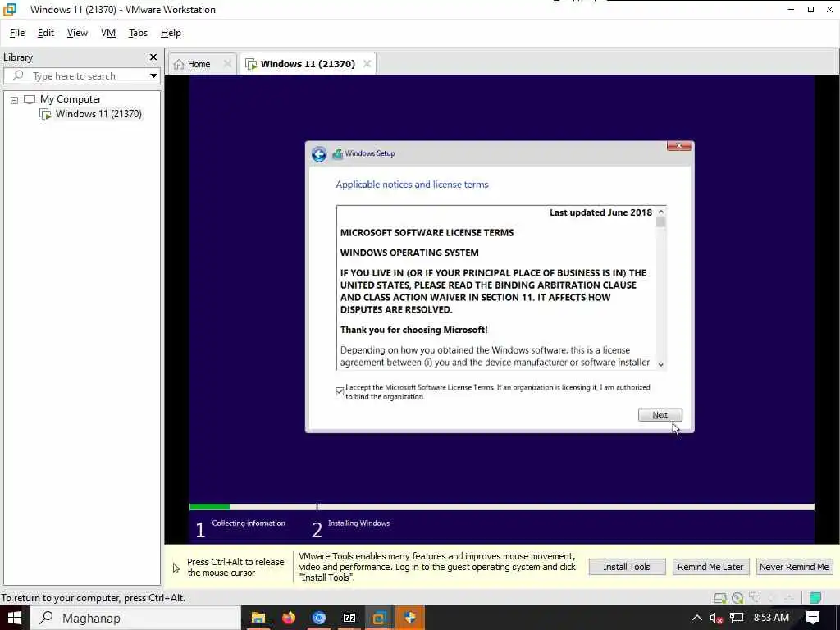This screenshot has height=630, width=840.
Task: Select Windows 11 (21370) in library tree
Action: tap(90, 114)
